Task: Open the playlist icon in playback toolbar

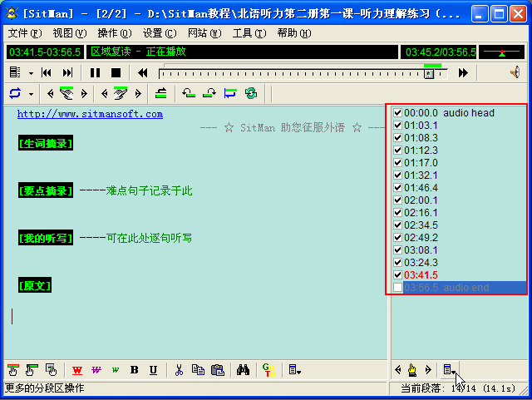Action: click(15, 72)
